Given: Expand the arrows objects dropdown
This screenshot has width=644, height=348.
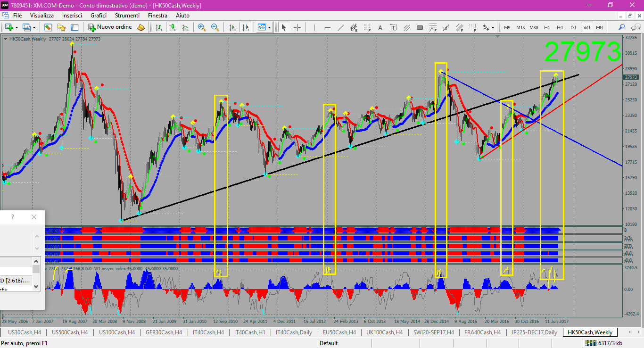Looking at the screenshot, I should pos(494,27).
